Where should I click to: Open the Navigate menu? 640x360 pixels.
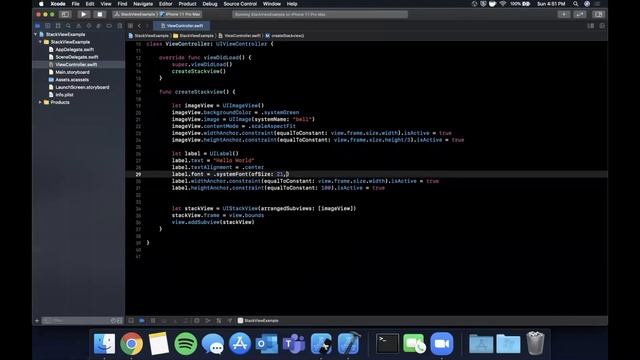143,4
